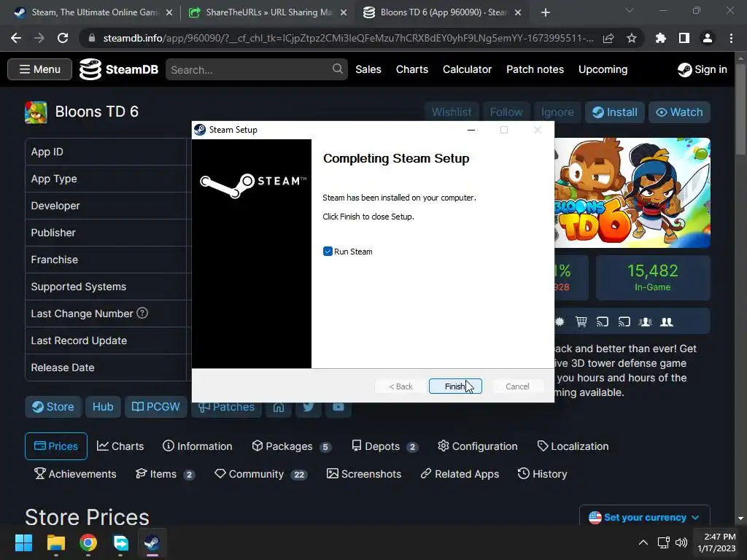Open Patch notes in navigation
The height and width of the screenshot is (560, 747).
coord(535,69)
